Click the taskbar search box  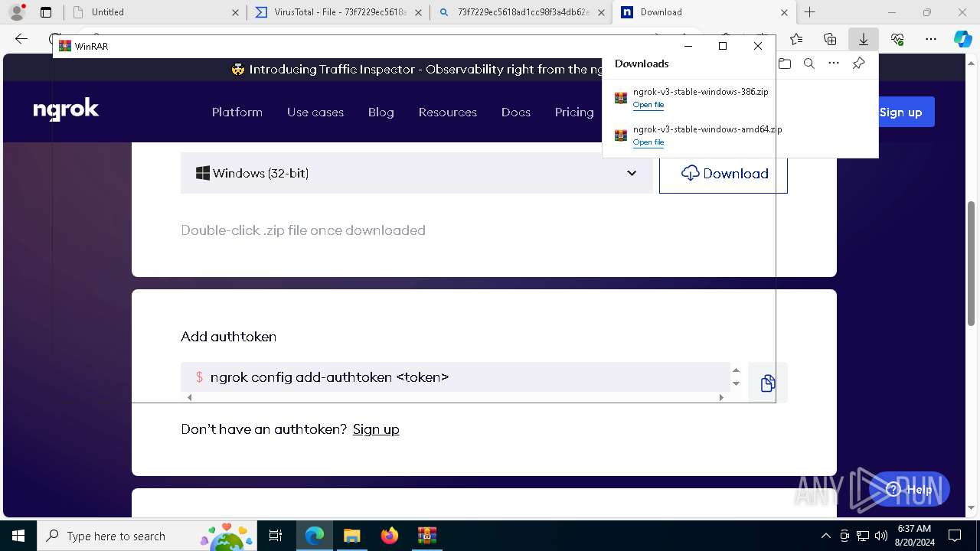147,536
